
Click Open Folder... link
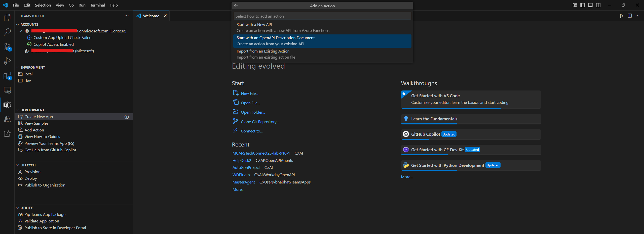[253, 112]
